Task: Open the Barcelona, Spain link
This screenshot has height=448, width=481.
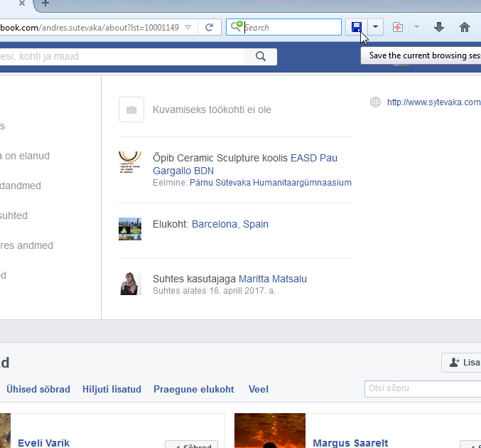Action: point(230,224)
